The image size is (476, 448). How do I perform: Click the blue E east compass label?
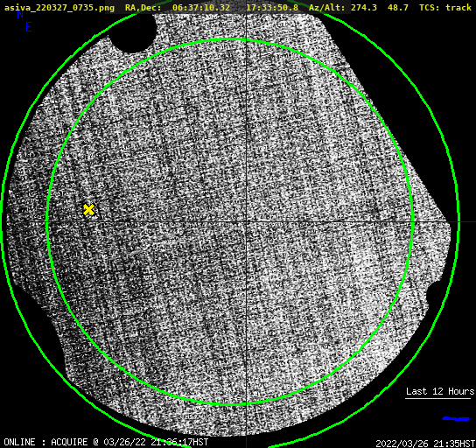(x=29, y=27)
